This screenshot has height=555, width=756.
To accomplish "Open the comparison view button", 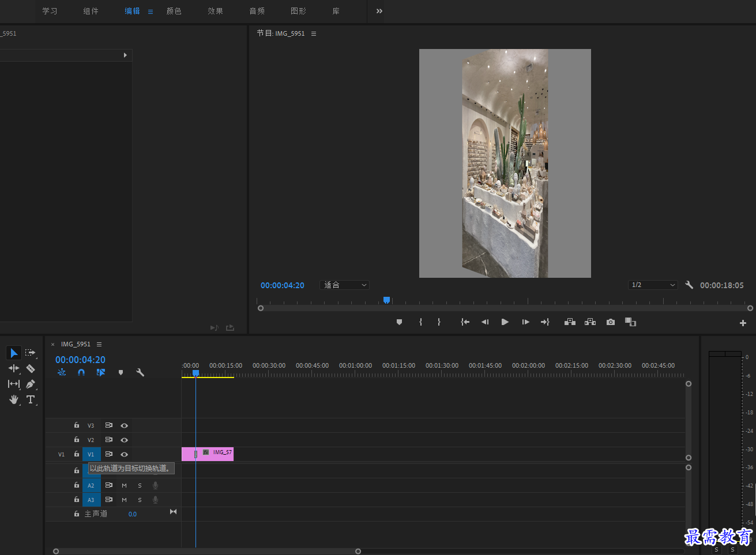I will pyautogui.click(x=631, y=322).
